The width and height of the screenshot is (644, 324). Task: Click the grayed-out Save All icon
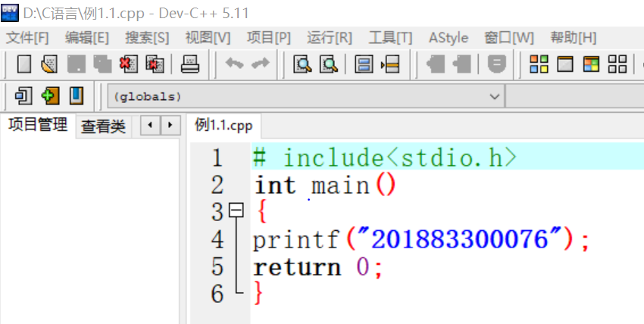point(102,64)
